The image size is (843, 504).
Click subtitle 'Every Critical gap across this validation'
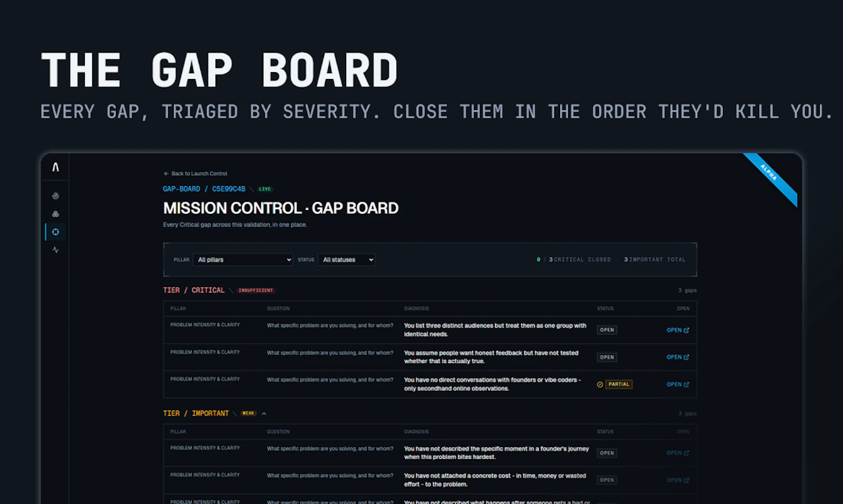tap(235, 225)
